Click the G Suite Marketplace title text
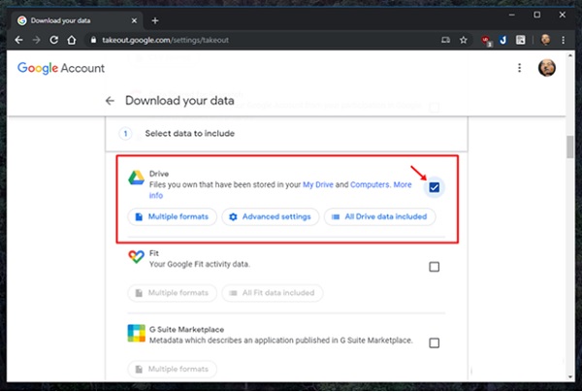This screenshot has width=582, height=392. [186, 330]
